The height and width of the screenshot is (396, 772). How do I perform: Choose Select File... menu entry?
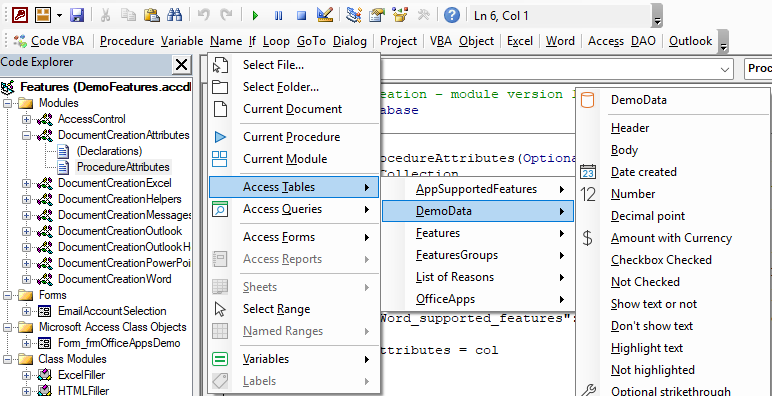[294, 65]
